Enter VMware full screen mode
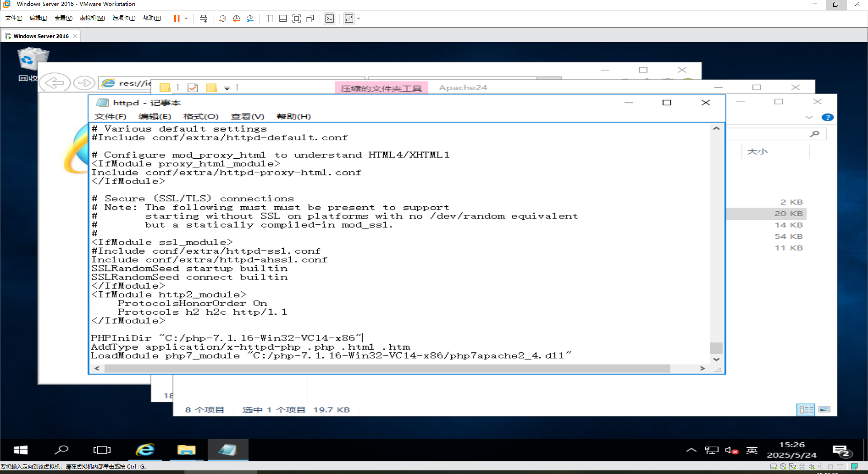This screenshot has width=868, height=474. point(297,19)
